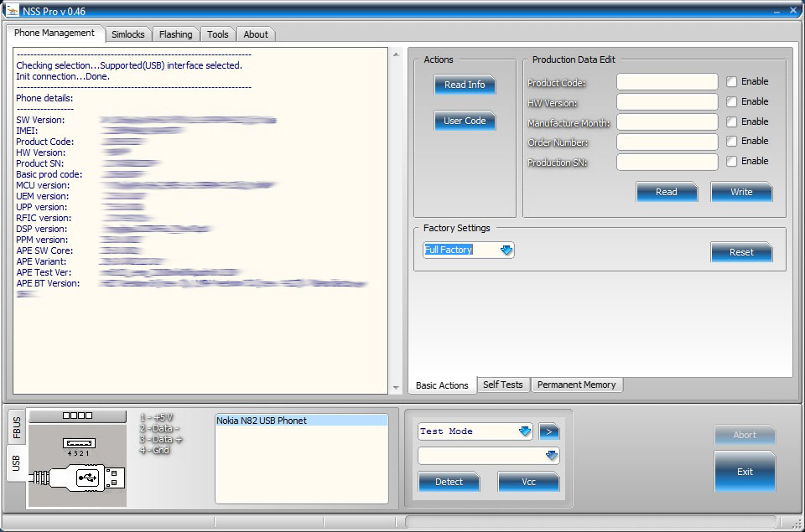
Task: Open the Test Mode dropdown
Action: (x=527, y=431)
